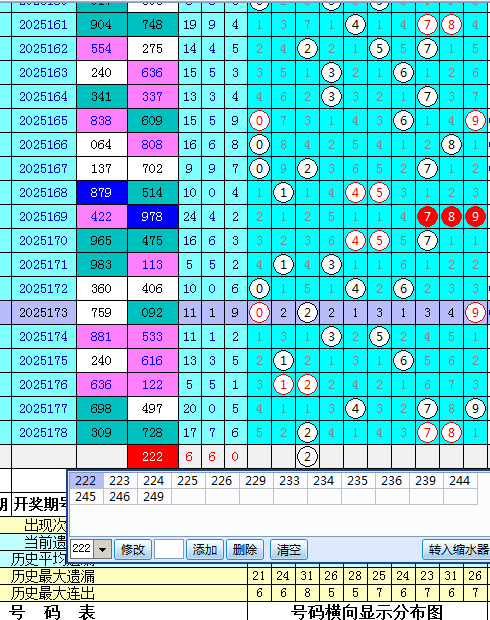Click the 清空 button
490x620 pixels.
289,550
